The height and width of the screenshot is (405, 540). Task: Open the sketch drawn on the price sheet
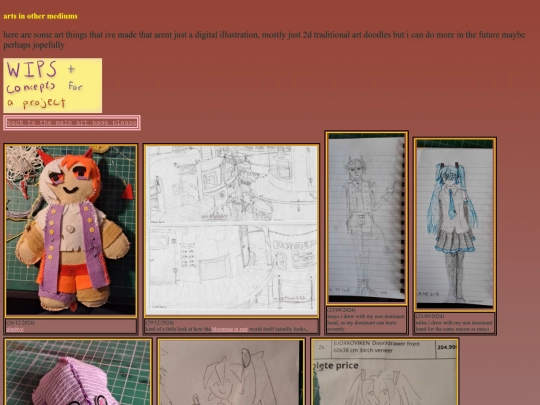coord(385,372)
